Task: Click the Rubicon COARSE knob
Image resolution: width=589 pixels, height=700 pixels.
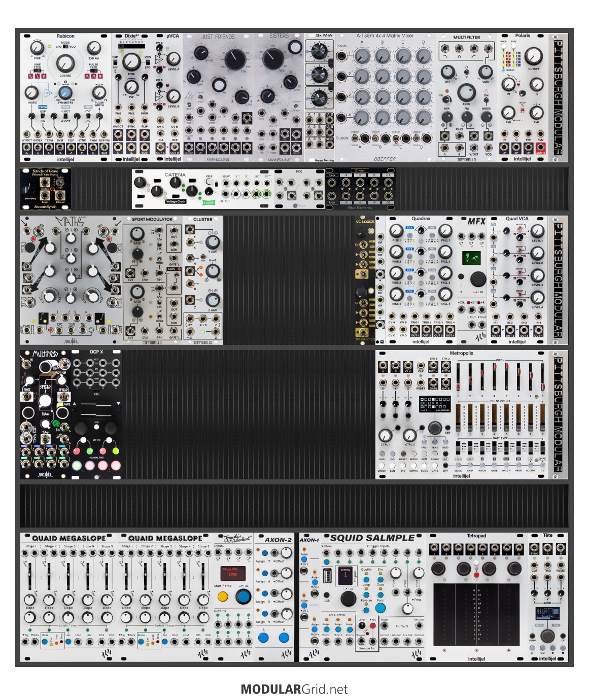Action: (x=65, y=64)
